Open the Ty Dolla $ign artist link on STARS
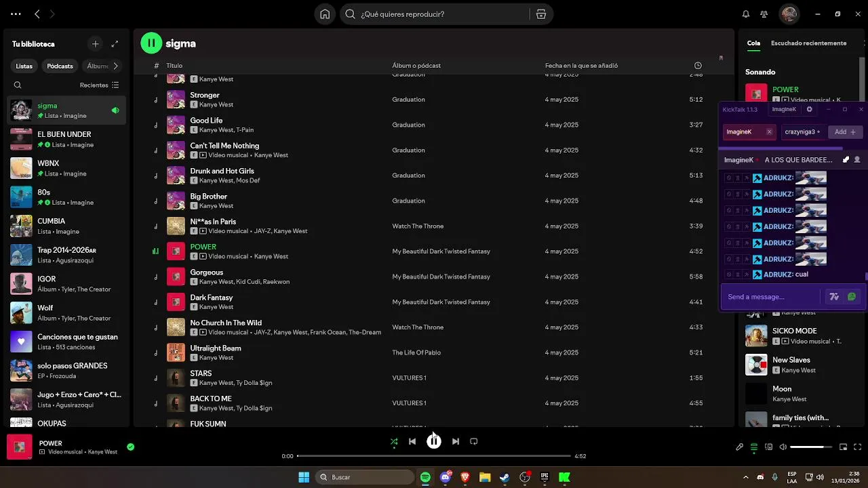Screen dimensions: 868x488 (254, 383)
